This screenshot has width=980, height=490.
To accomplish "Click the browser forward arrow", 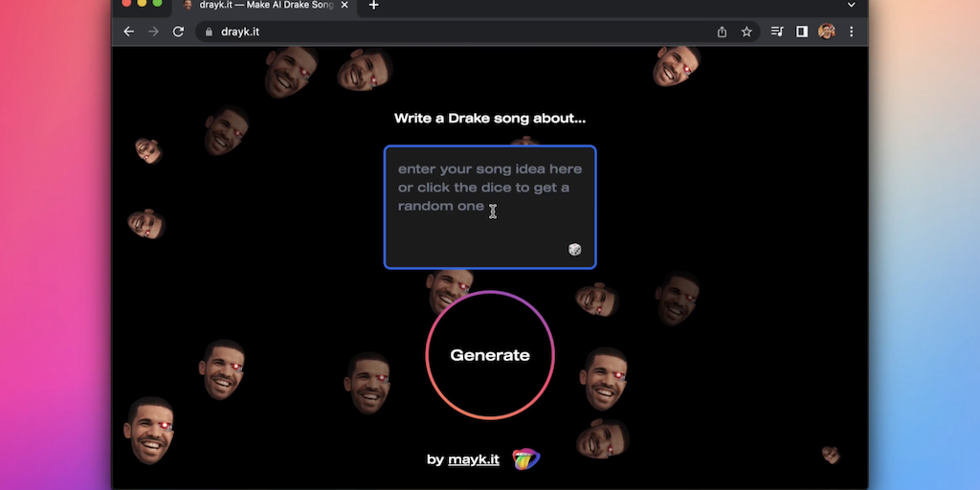I will (x=153, y=32).
